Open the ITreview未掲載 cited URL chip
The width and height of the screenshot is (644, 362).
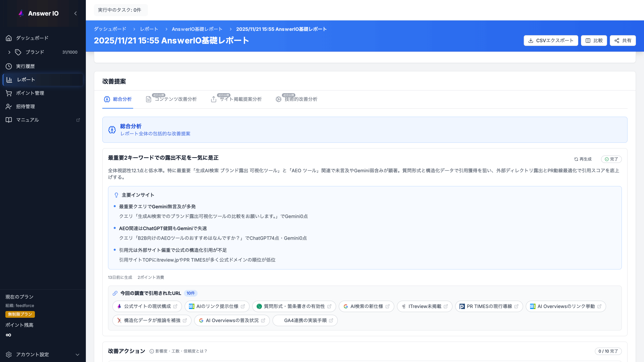(424, 306)
